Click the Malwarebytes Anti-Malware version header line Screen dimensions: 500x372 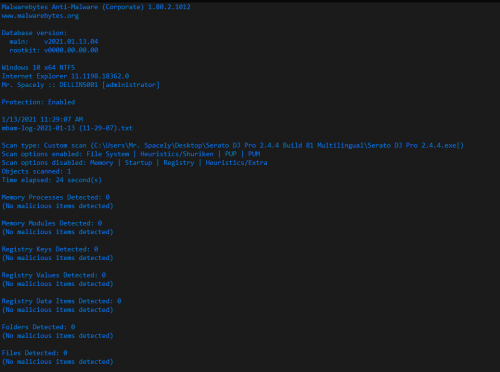(96, 7)
